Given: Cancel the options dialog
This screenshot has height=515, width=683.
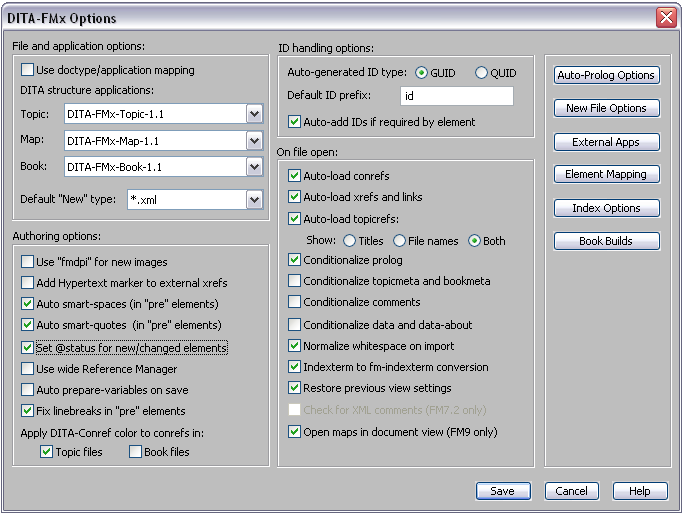Looking at the screenshot, I should click(571, 491).
